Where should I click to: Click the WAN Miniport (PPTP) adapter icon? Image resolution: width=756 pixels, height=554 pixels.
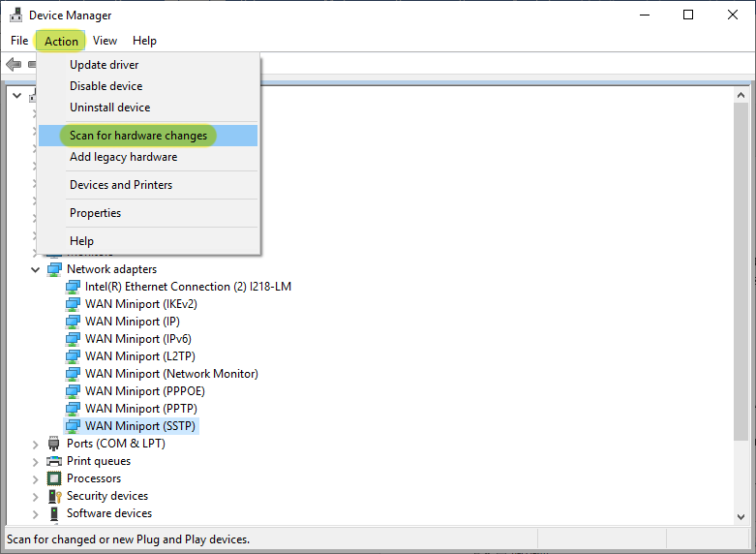(73, 409)
